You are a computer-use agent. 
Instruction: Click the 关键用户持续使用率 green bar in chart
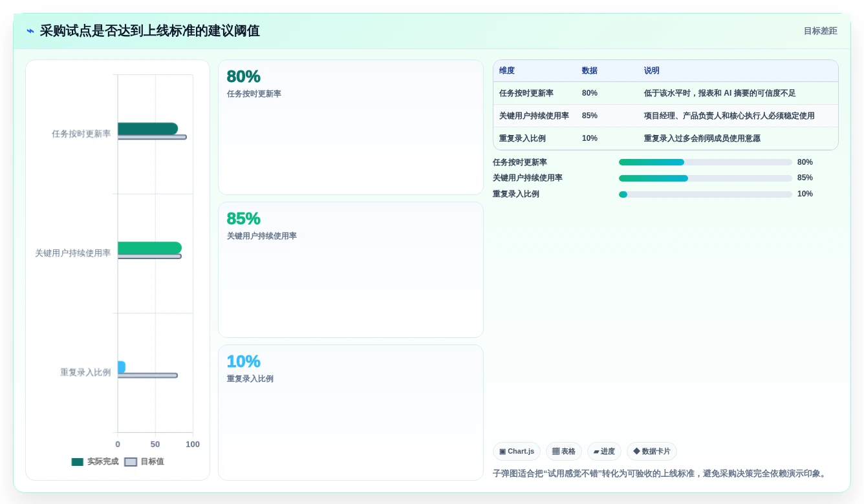[x=149, y=248]
